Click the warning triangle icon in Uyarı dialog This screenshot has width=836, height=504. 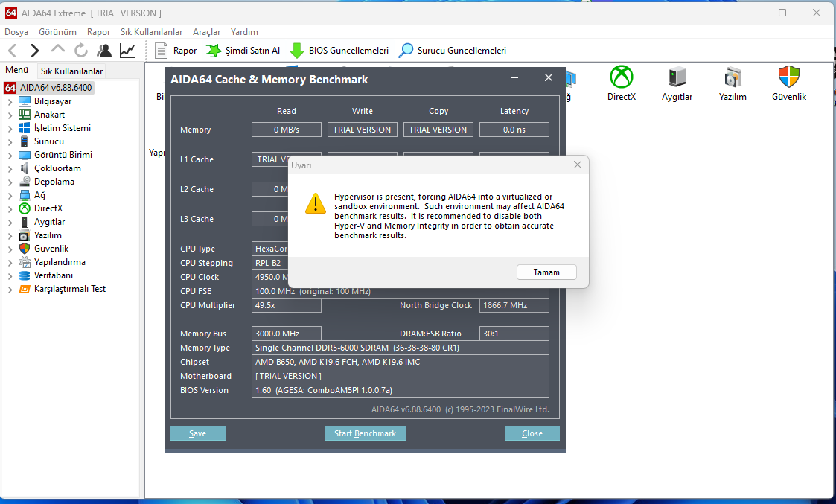click(316, 204)
